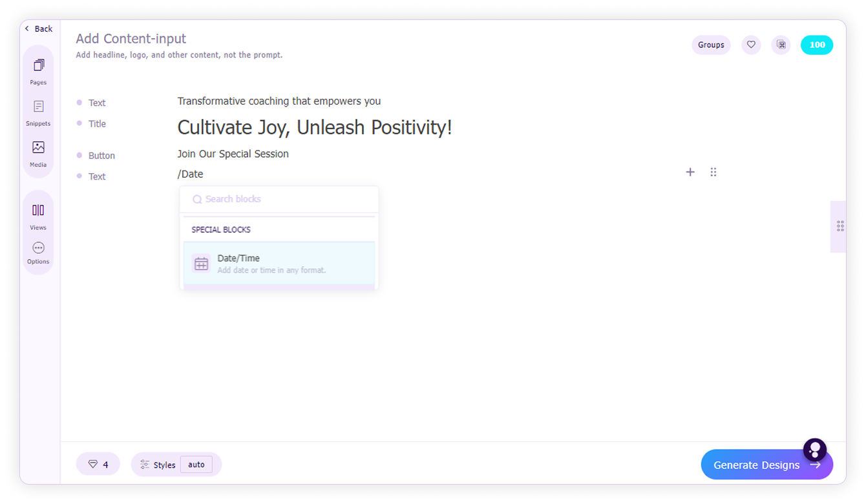
Task: Open the Pages panel
Action: [38, 71]
